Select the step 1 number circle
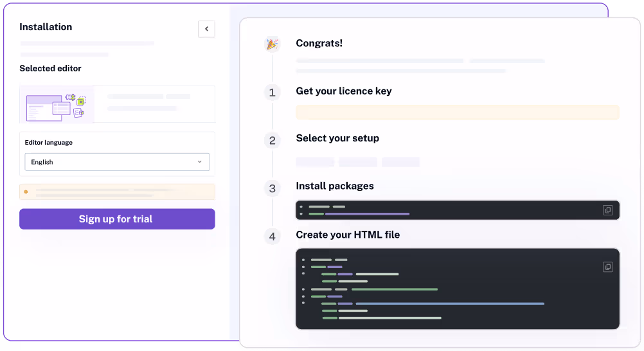This screenshot has width=644, height=351. tap(272, 93)
